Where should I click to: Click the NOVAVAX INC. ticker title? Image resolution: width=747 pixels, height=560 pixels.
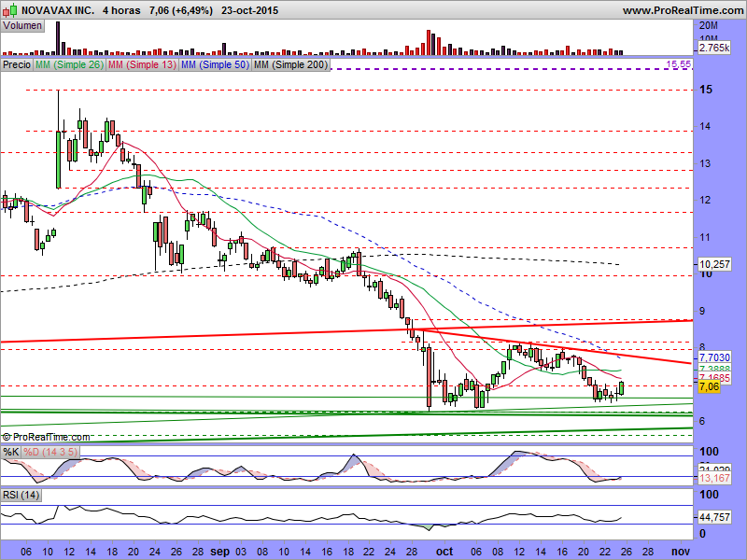point(58,10)
